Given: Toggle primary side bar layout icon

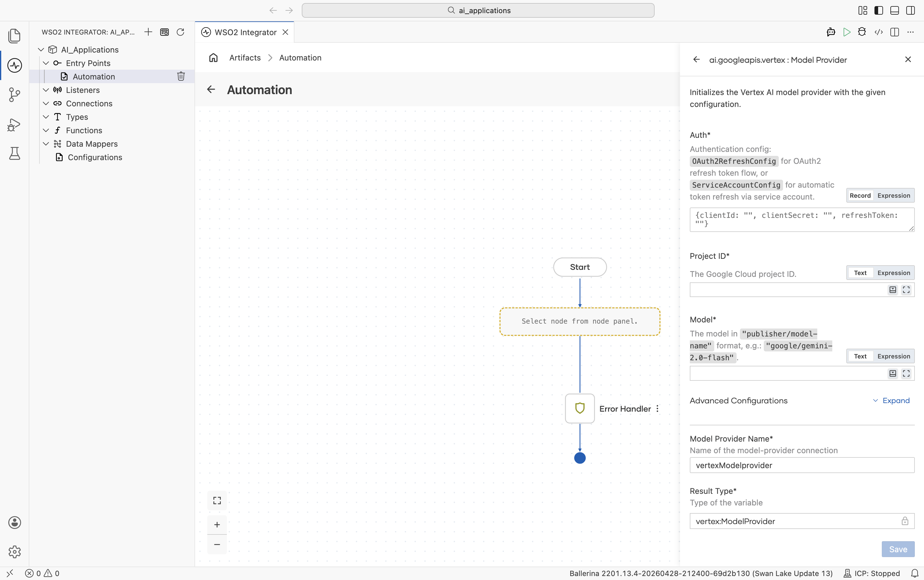Looking at the screenshot, I should (879, 10).
